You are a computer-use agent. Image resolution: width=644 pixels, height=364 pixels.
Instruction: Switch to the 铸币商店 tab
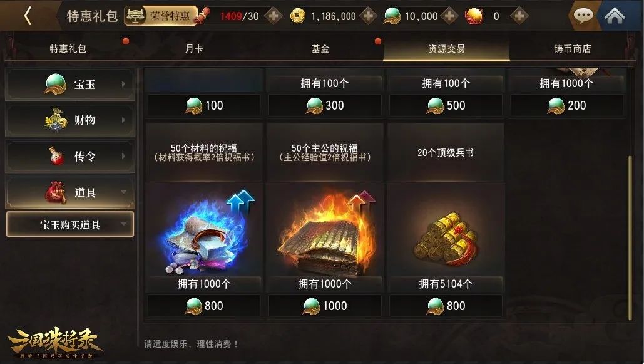572,48
